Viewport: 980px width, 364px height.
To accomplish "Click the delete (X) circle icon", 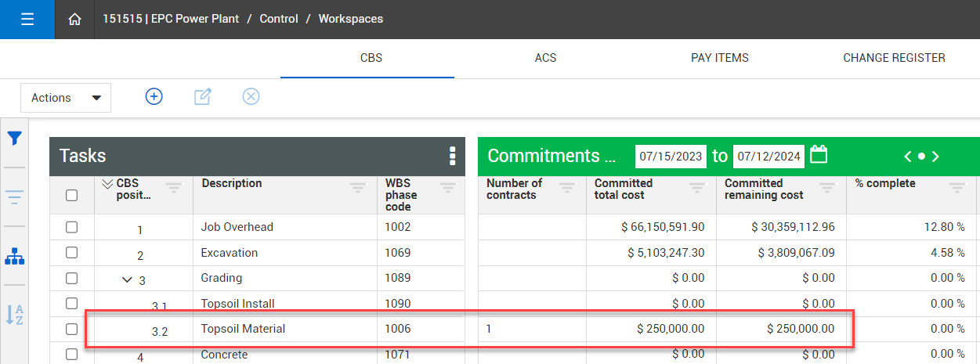I will click(251, 96).
